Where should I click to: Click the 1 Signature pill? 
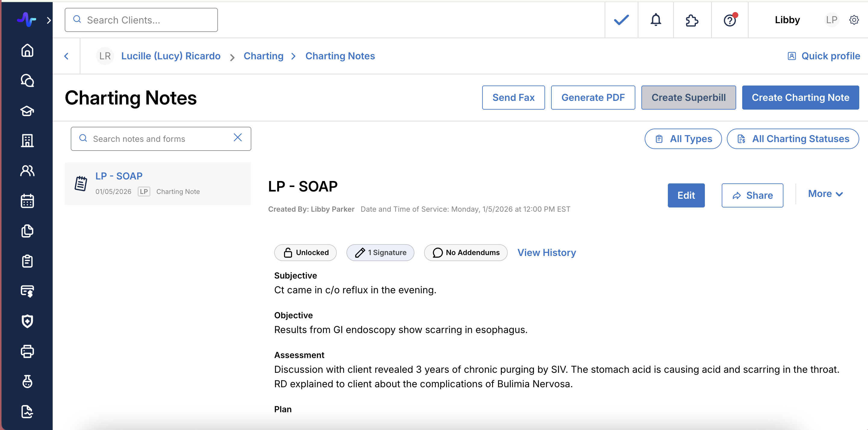(x=380, y=253)
